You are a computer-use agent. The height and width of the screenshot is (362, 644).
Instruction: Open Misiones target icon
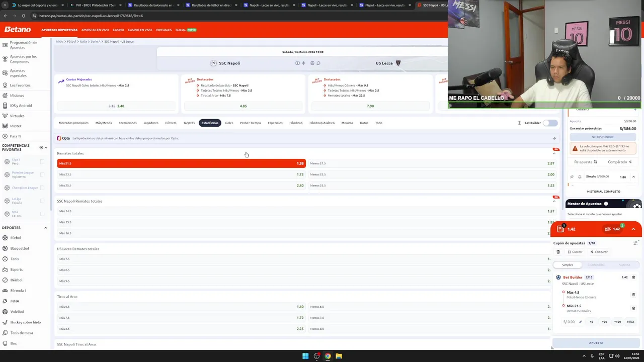click(x=5, y=96)
